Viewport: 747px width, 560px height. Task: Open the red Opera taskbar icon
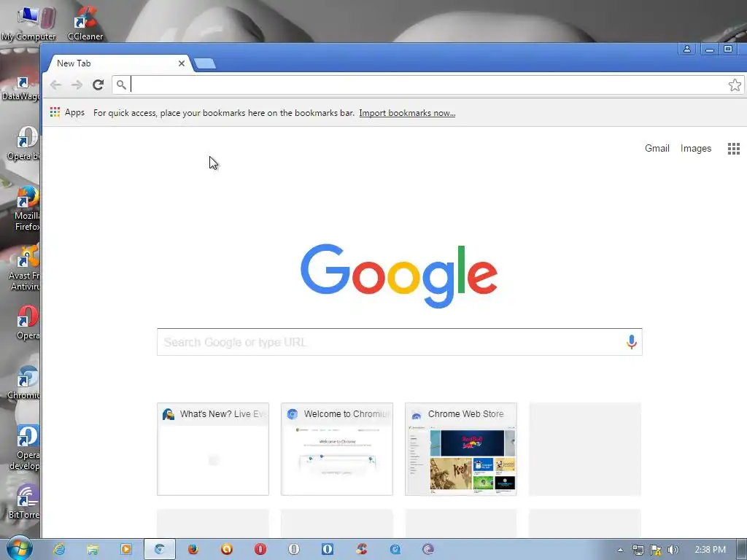point(260,550)
